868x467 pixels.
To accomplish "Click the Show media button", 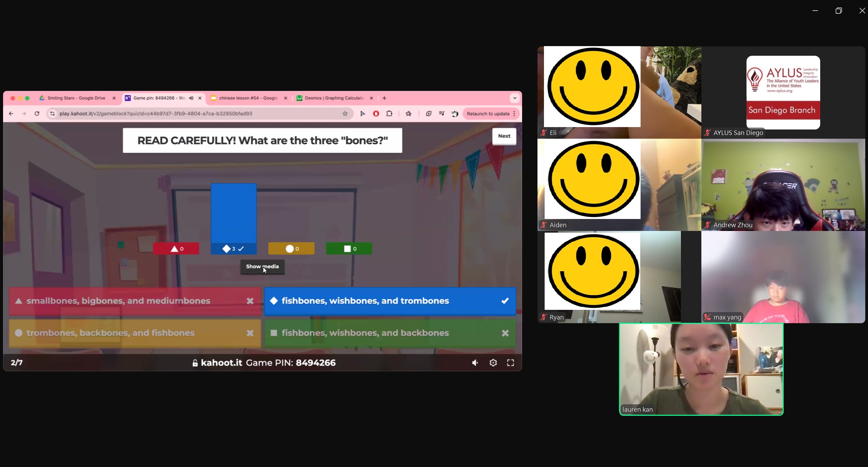I will (x=262, y=266).
